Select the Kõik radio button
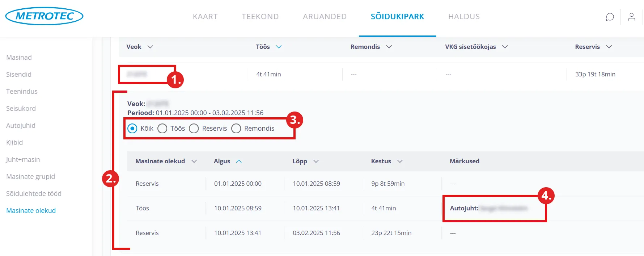 132,129
